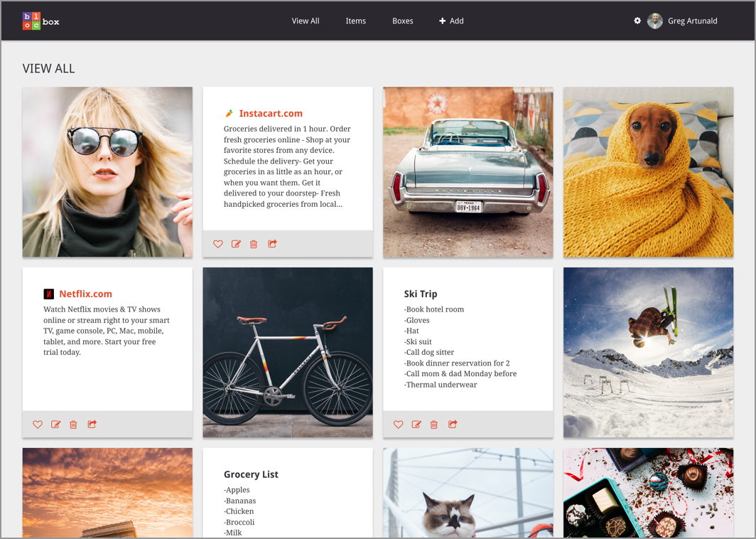This screenshot has width=756, height=539.
Task: Click "-Gloves" in Ski Trip
Action: (x=416, y=320)
